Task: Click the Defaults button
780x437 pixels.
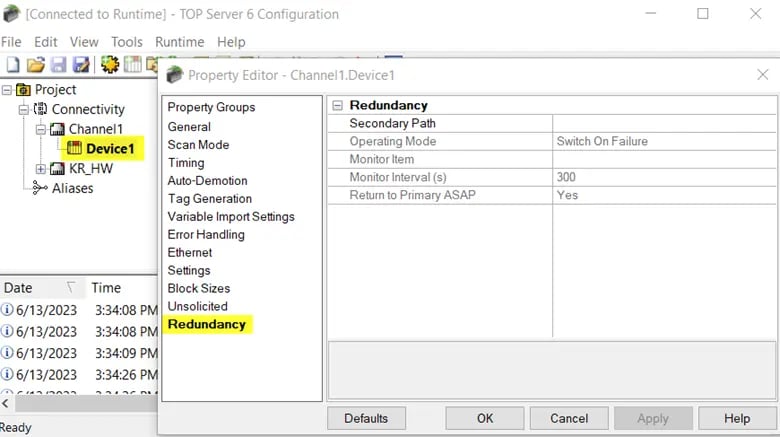Action: pos(366,418)
